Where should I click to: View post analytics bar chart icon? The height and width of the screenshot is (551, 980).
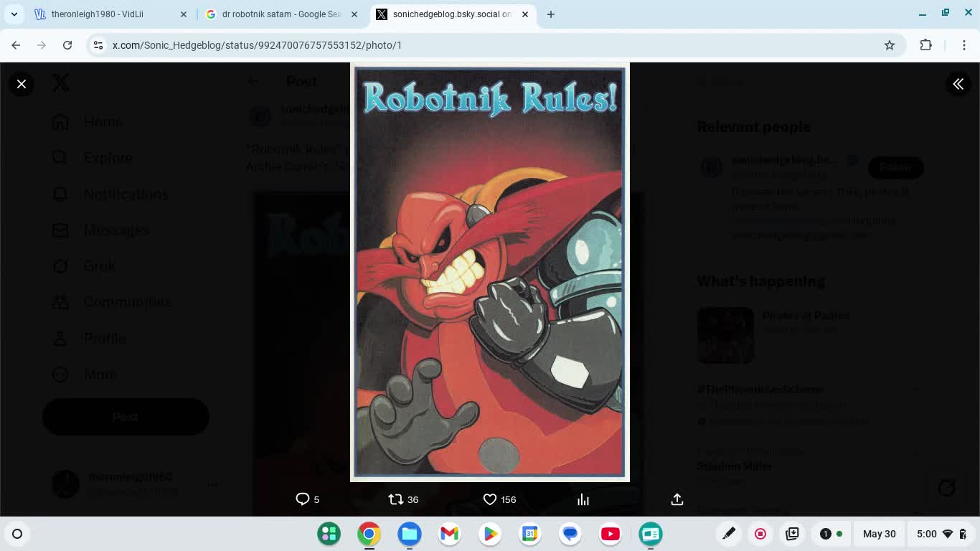pyautogui.click(x=583, y=499)
